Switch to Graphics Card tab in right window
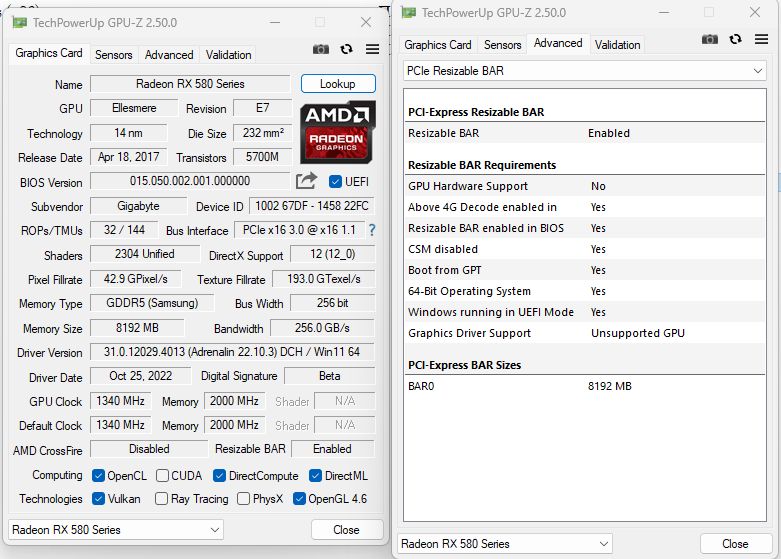781x559 pixels. pyautogui.click(x=438, y=45)
